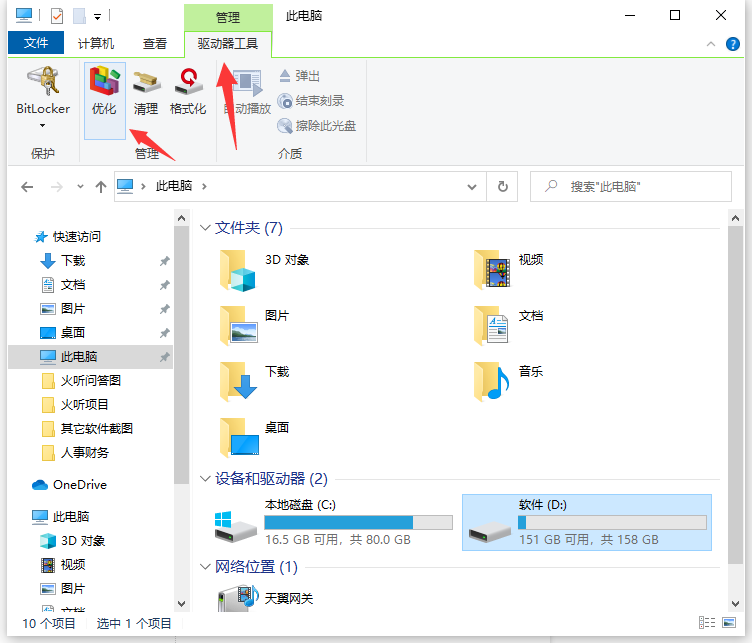This screenshot has height=643, width=752.
Task: Select OneDrive in navigation pane
Action: 79,485
